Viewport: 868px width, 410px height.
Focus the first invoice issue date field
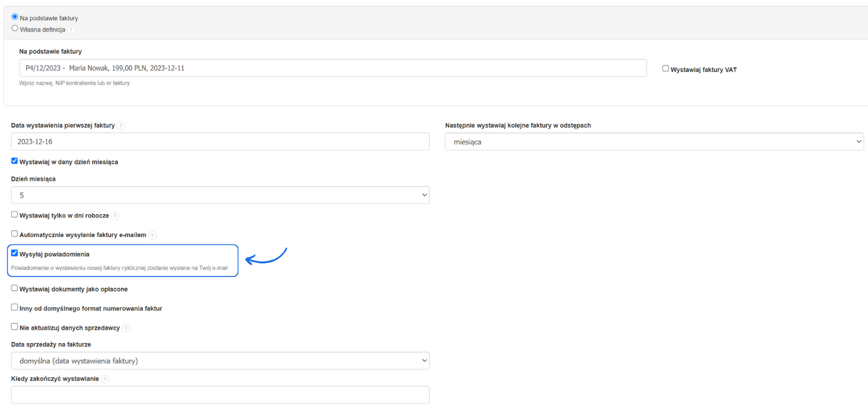pos(220,142)
